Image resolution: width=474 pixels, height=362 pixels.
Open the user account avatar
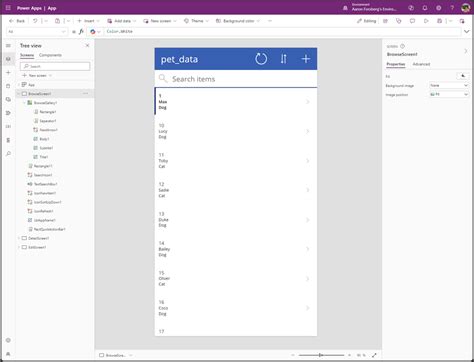(x=465, y=8)
